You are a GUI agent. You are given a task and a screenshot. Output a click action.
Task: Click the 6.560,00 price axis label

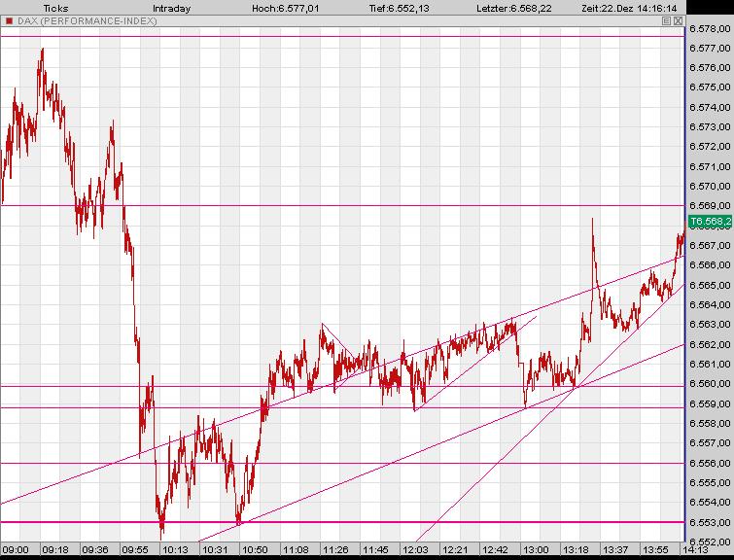pyautogui.click(x=711, y=384)
